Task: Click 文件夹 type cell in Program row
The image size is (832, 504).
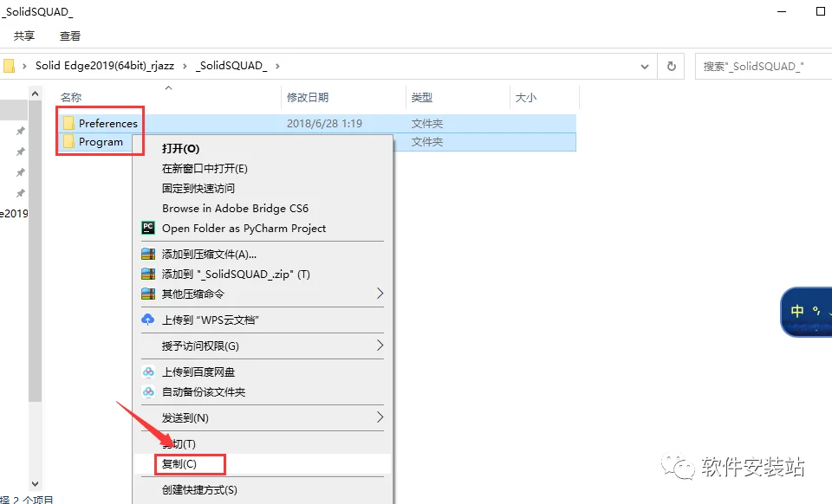Action: coord(426,141)
